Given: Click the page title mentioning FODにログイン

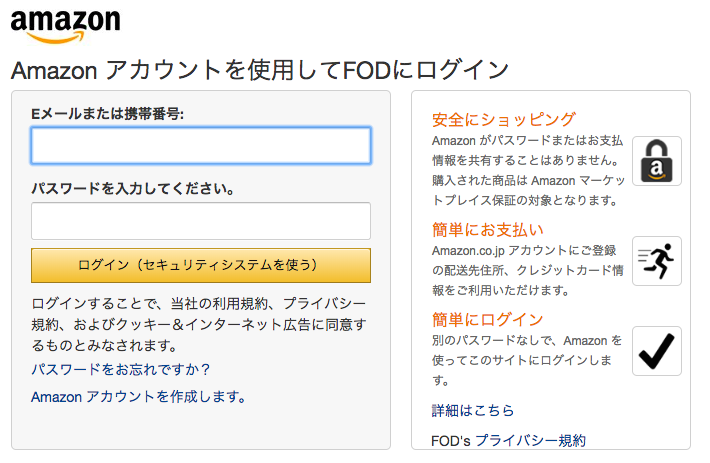Looking at the screenshot, I should pyautogui.click(x=260, y=70).
